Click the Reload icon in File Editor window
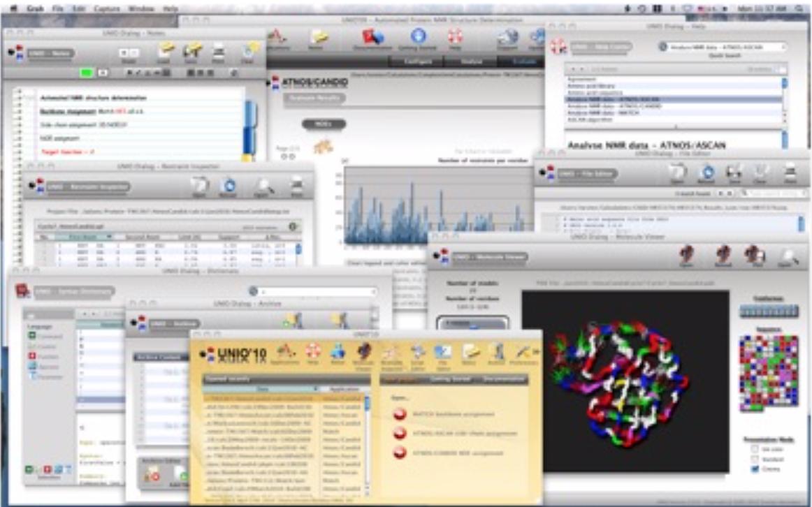Viewport: 812px width, 507px height. pyautogui.click(x=706, y=172)
